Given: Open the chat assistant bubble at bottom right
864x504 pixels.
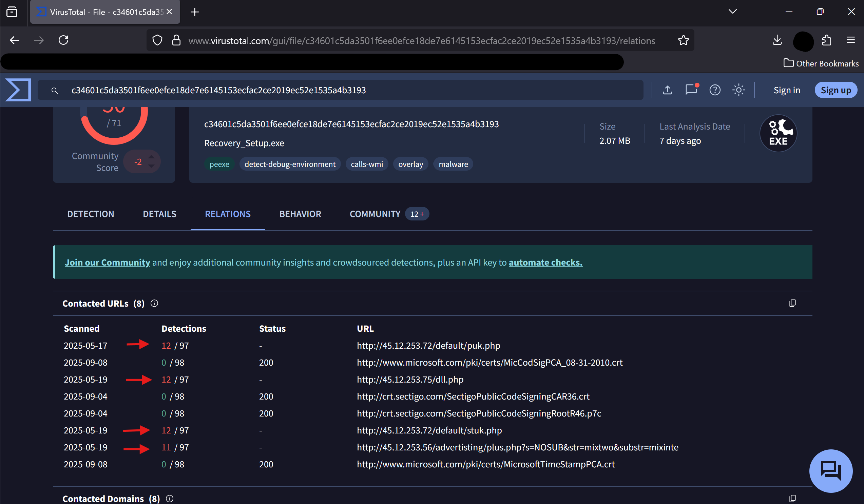Looking at the screenshot, I should pos(831,471).
